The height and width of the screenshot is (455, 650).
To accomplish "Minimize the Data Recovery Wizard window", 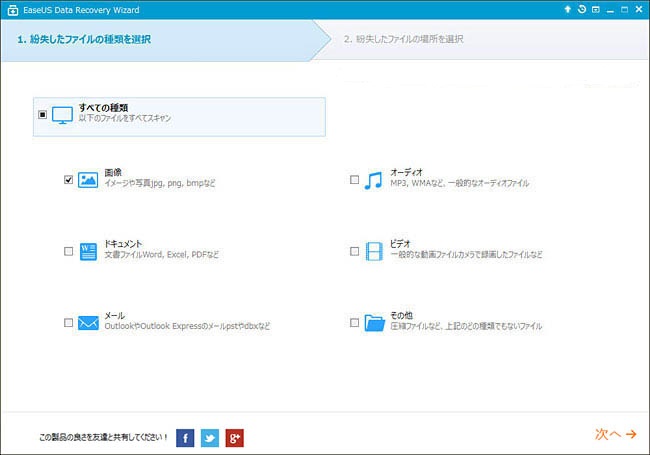I will tap(610, 10).
